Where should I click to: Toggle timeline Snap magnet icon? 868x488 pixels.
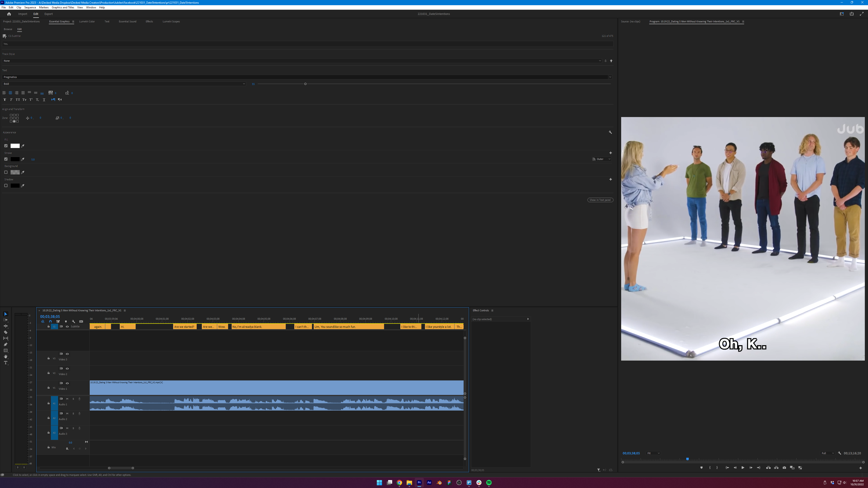click(x=50, y=322)
